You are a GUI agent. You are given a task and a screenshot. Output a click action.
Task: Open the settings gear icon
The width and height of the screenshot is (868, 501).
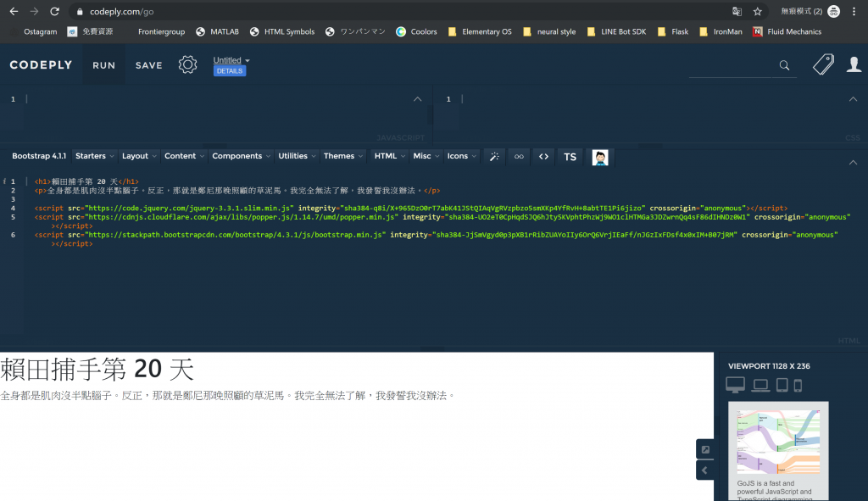187,64
